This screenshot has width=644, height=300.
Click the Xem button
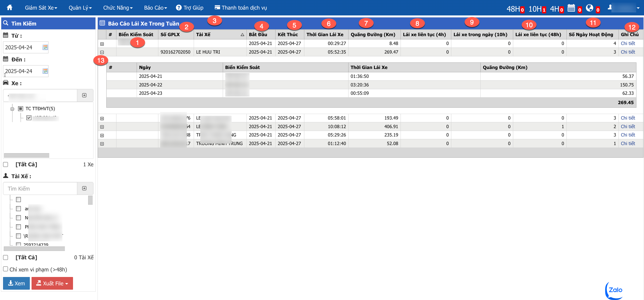pyautogui.click(x=16, y=283)
